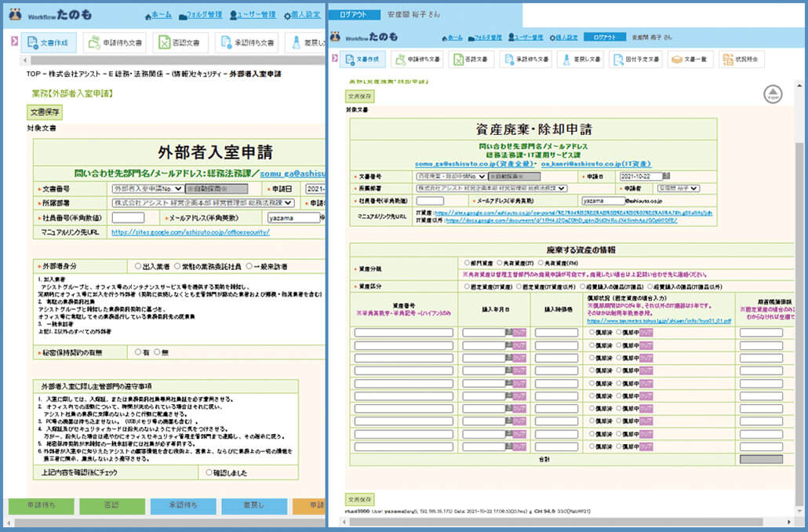Viewport: 808px width, 532px height.
Task: Click 否認 tab at bottom of left window
Action: 112,505
